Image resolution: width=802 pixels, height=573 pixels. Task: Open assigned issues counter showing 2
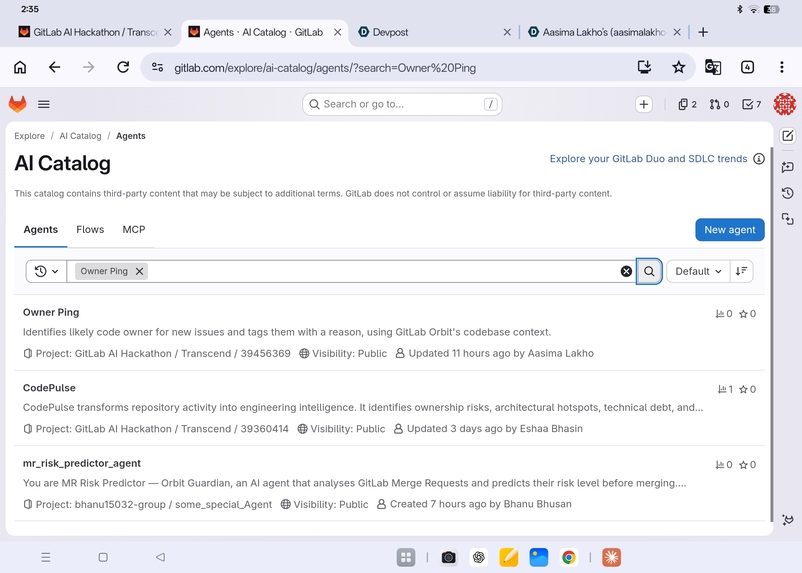tap(687, 104)
